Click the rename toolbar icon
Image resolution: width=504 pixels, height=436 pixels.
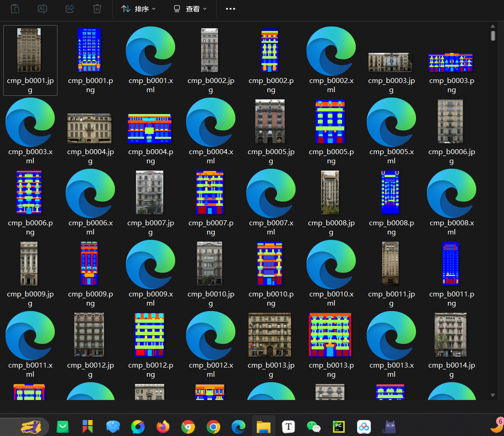click(x=42, y=9)
